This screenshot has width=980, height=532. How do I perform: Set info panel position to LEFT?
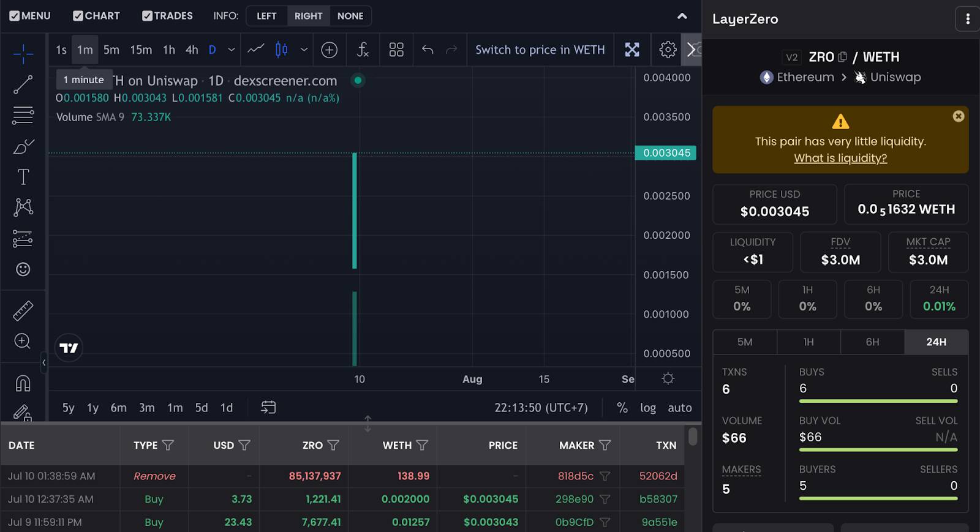click(266, 16)
